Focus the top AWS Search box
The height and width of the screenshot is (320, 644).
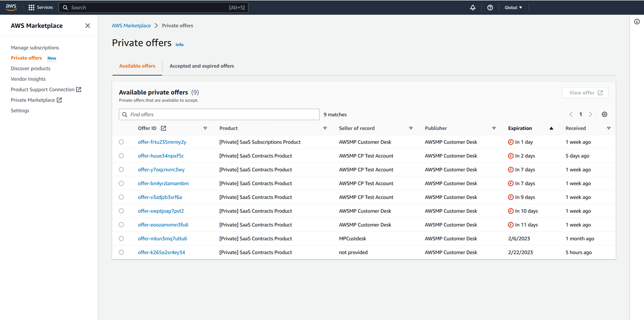coord(153,8)
